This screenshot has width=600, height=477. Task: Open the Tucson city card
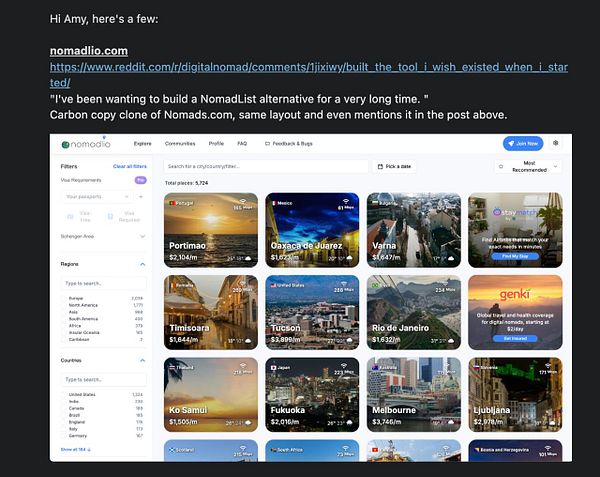[312, 312]
